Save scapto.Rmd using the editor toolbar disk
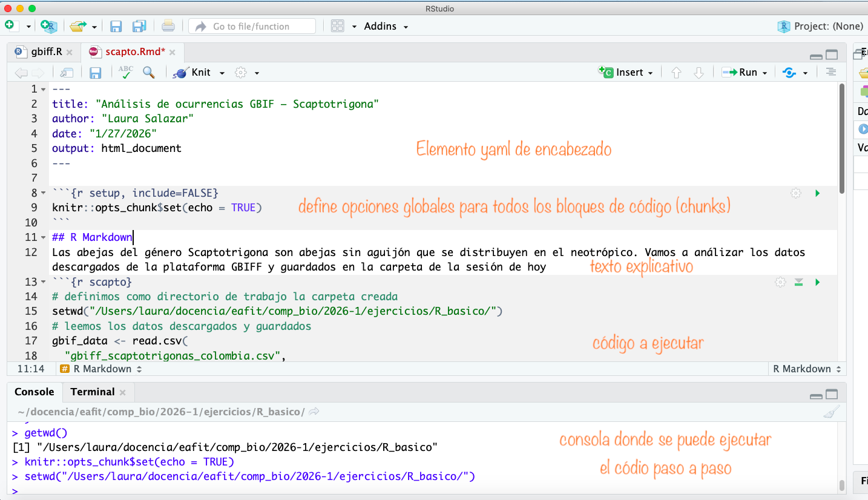868x500 pixels. [x=95, y=73]
